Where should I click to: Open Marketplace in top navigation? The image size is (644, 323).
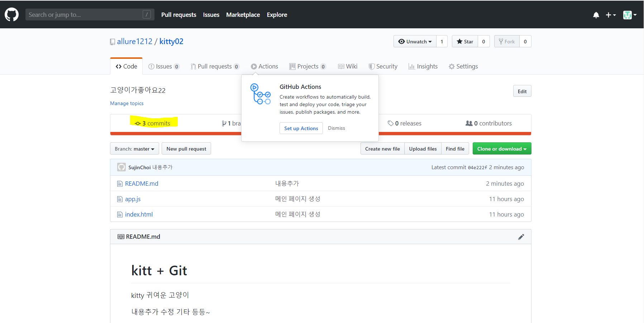pyautogui.click(x=243, y=15)
